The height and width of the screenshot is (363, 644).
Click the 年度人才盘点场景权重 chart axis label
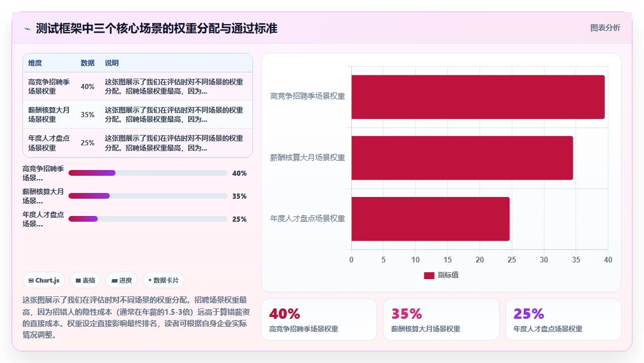click(307, 219)
